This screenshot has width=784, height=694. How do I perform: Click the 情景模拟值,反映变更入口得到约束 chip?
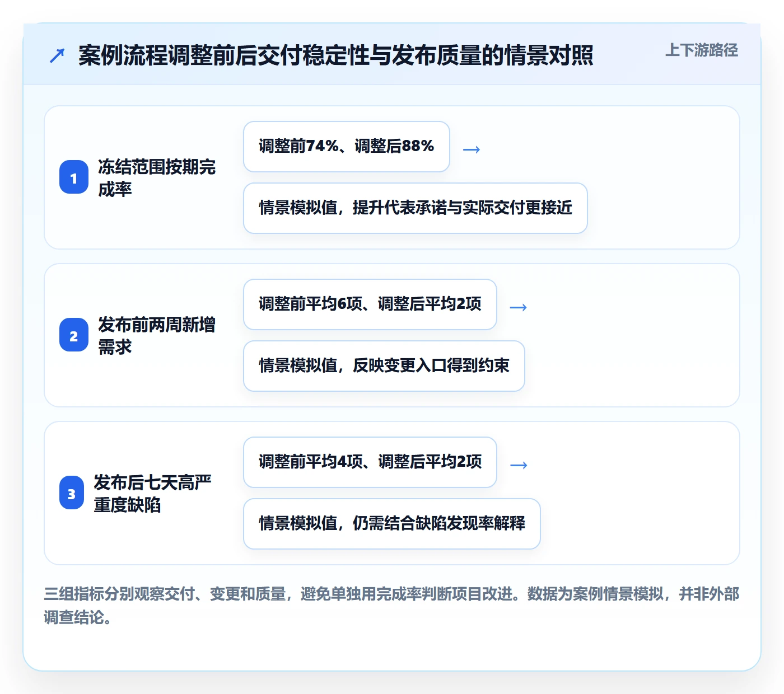(384, 366)
